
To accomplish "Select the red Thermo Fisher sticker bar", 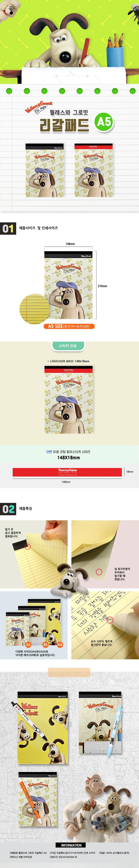I will (67, 472).
